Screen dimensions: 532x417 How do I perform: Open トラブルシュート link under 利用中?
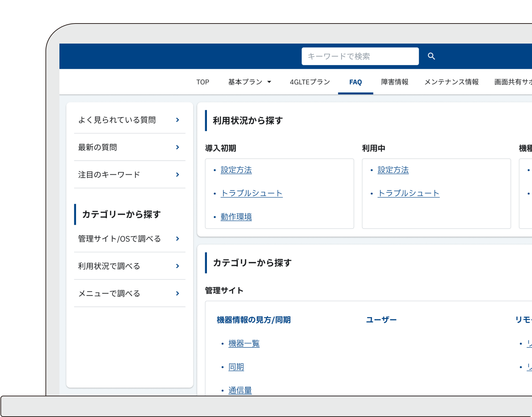tap(408, 193)
